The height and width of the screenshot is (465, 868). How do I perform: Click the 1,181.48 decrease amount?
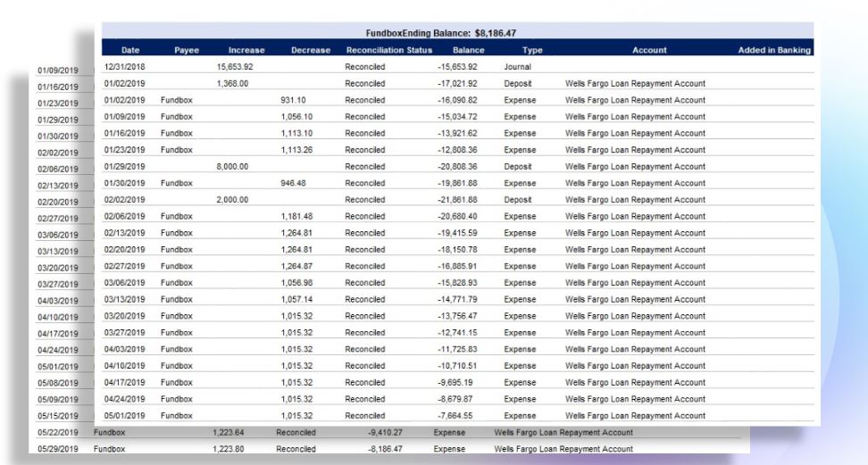296,216
